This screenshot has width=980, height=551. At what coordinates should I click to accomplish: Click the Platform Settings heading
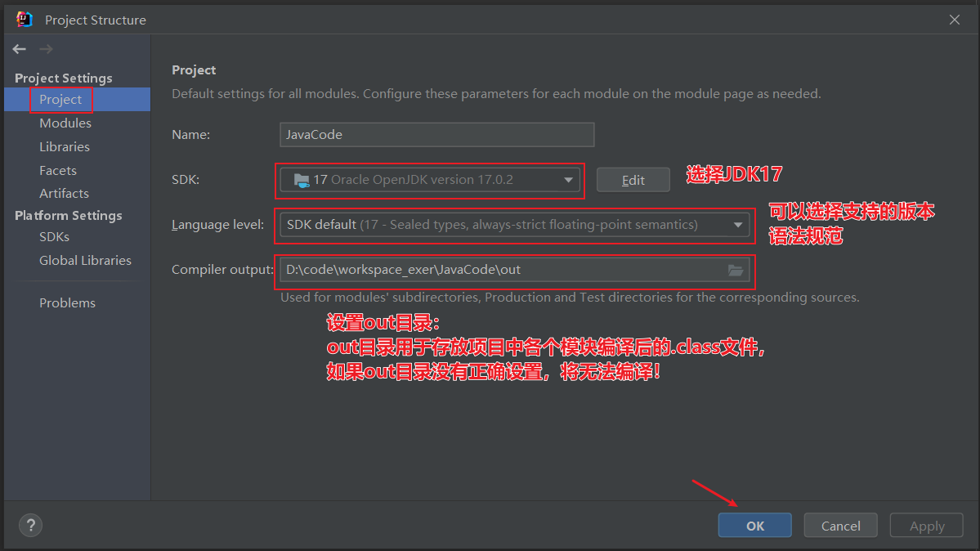[x=69, y=216]
